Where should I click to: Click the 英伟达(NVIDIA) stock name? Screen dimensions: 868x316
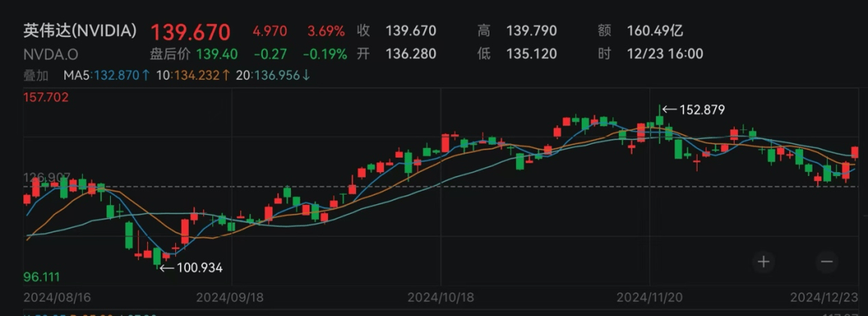tap(80, 31)
